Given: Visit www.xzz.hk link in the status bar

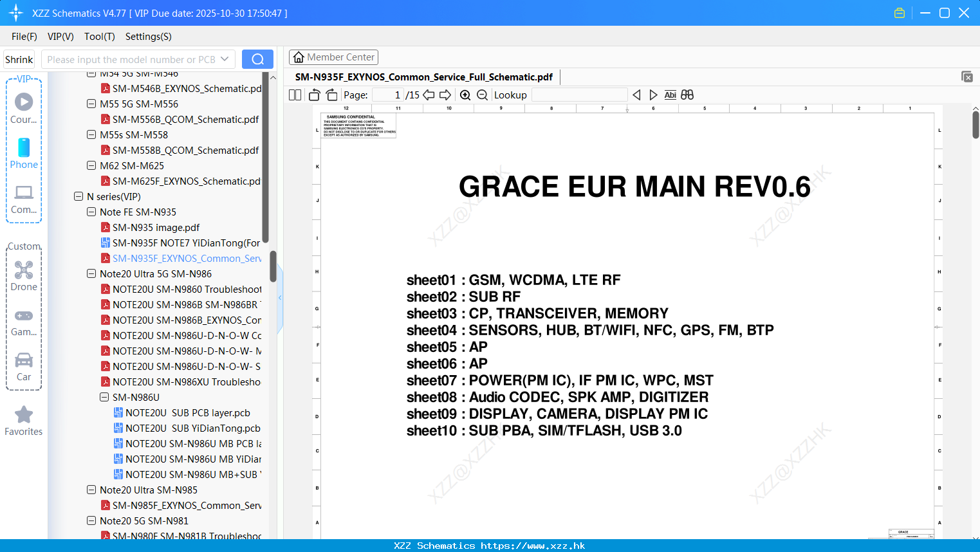Looking at the screenshot, I should (x=533, y=546).
